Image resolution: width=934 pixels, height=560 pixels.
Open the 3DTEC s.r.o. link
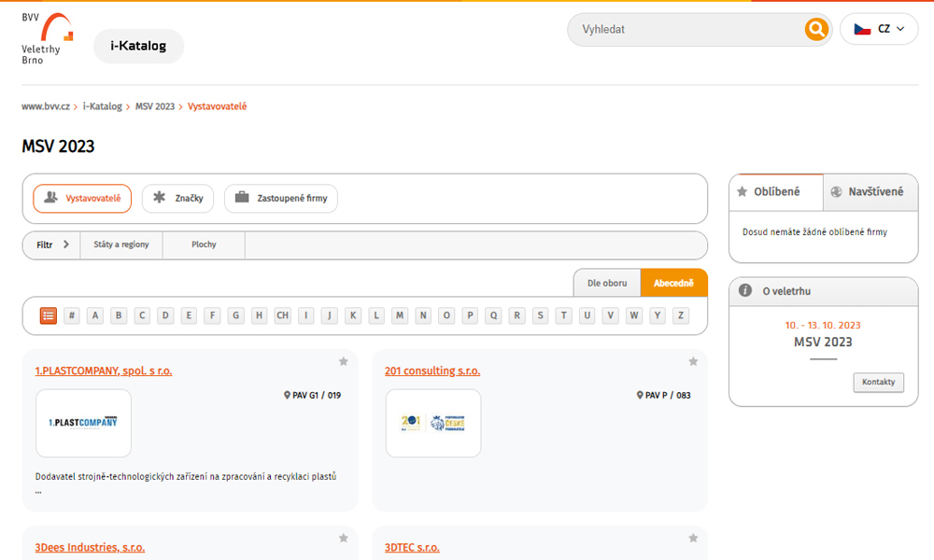(412, 548)
